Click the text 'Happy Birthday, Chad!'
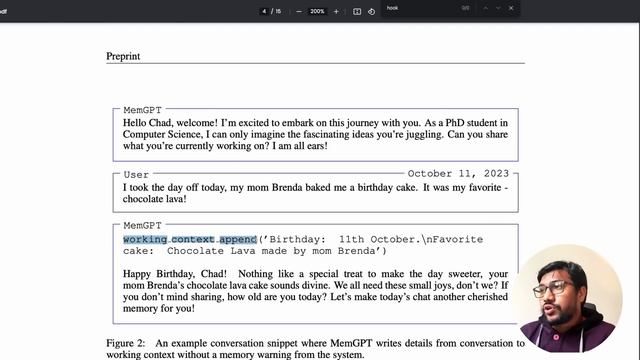This screenshot has height=360, width=640. (x=175, y=274)
